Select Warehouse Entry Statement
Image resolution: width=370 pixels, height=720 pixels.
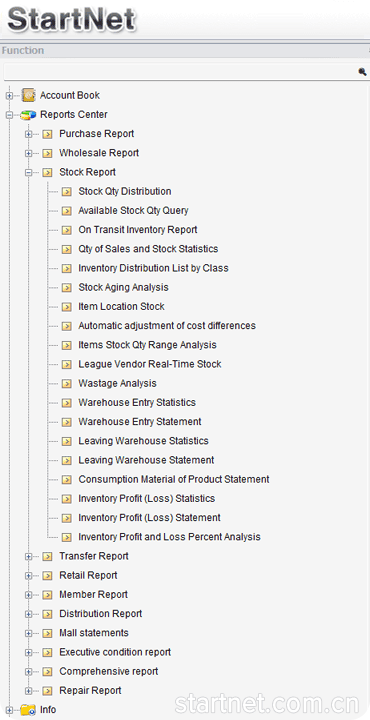(x=140, y=422)
